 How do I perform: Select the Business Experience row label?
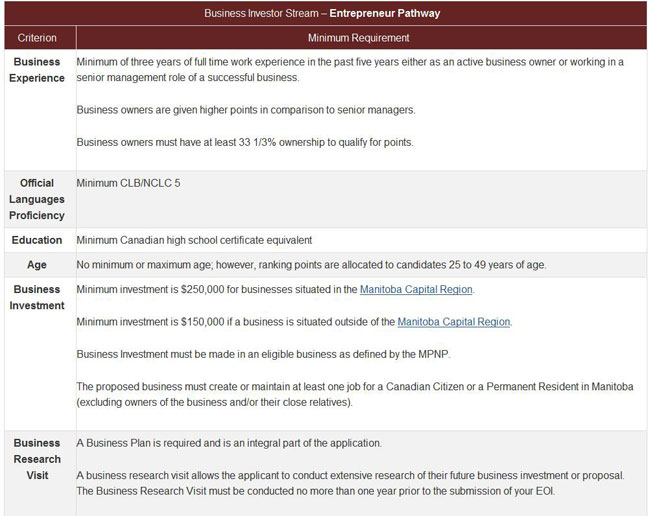37,70
